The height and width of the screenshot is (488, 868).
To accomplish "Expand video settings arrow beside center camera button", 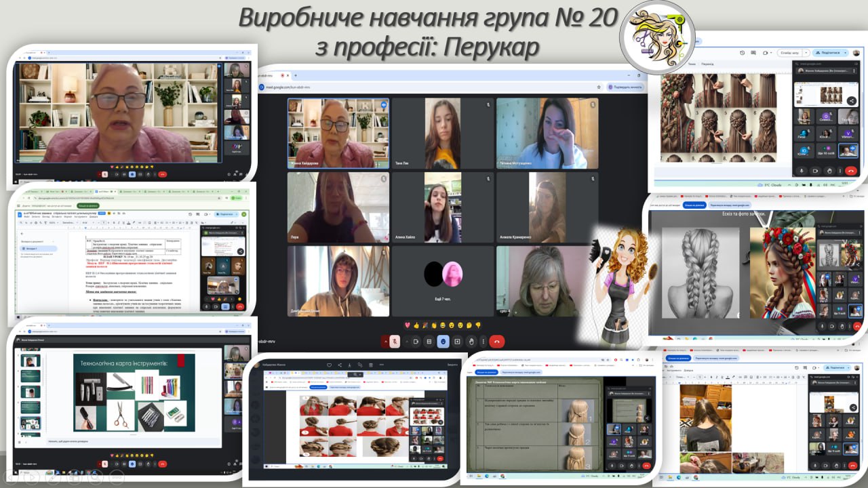I will coord(406,342).
